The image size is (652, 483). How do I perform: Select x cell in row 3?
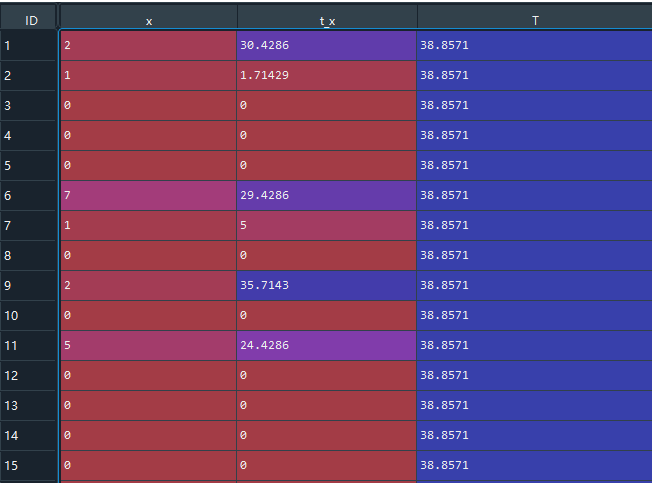coord(148,106)
